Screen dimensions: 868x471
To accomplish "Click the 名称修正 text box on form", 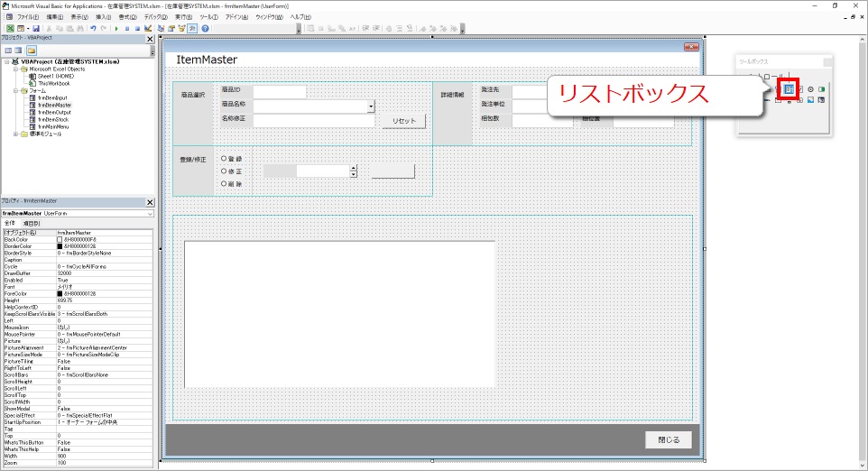I will tap(314, 120).
